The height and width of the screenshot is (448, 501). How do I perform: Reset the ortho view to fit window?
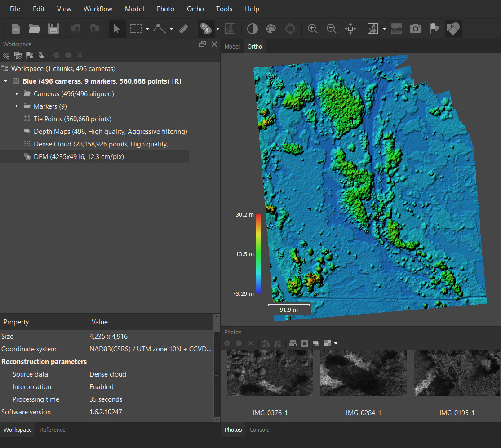350,28
